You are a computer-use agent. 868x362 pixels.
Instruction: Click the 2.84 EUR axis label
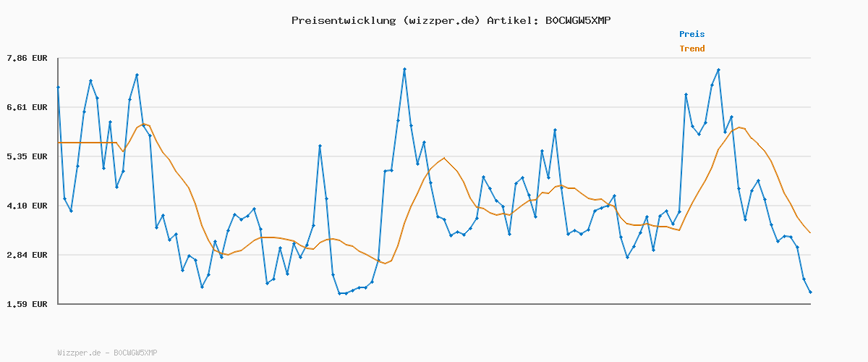(27, 255)
